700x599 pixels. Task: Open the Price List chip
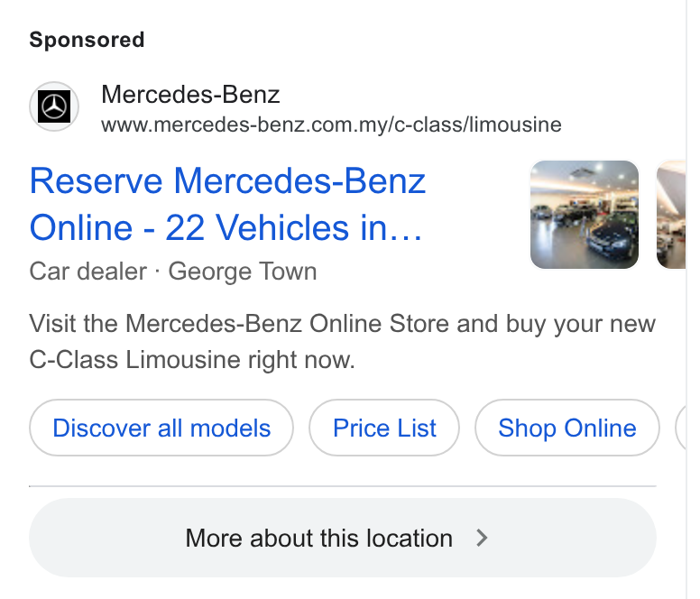point(384,428)
